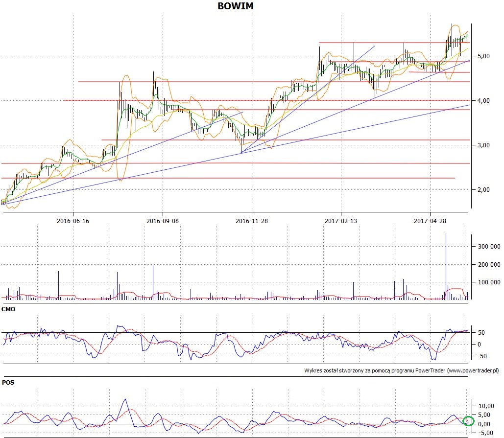Click price axis value 4,00
The height and width of the screenshot is (438, 504).
tap(483, 100)
